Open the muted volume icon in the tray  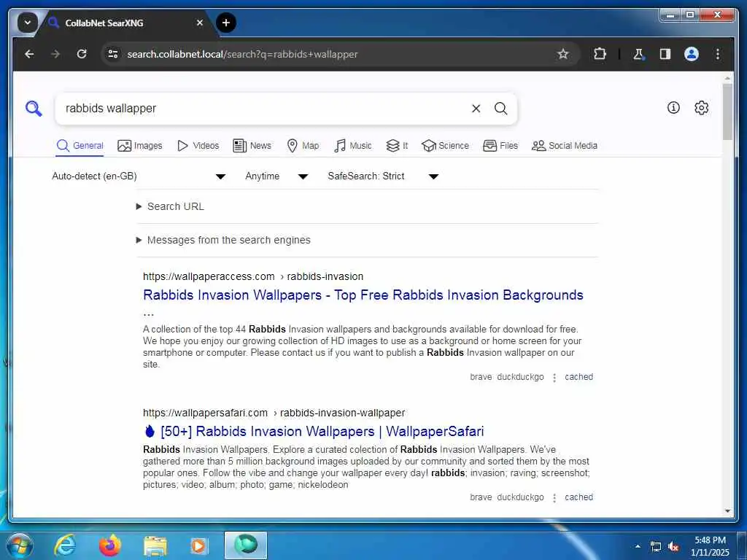[x=673, y=547]
